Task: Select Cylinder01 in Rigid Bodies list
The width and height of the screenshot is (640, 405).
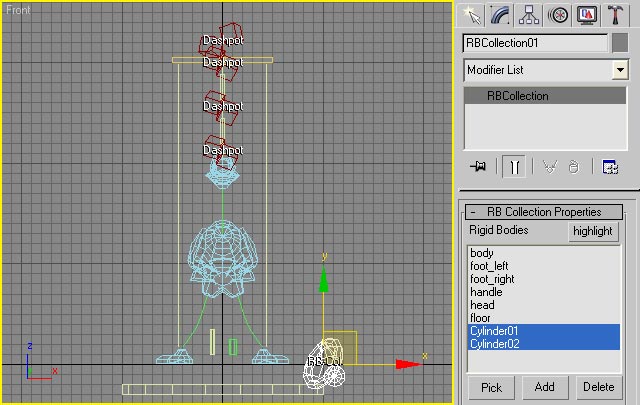Action: click(495, 331)
